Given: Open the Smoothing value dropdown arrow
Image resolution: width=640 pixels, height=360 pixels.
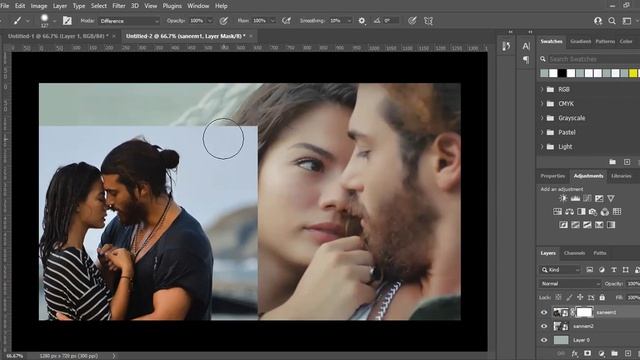Looking at the screenshot, I should tap(349, 21).
